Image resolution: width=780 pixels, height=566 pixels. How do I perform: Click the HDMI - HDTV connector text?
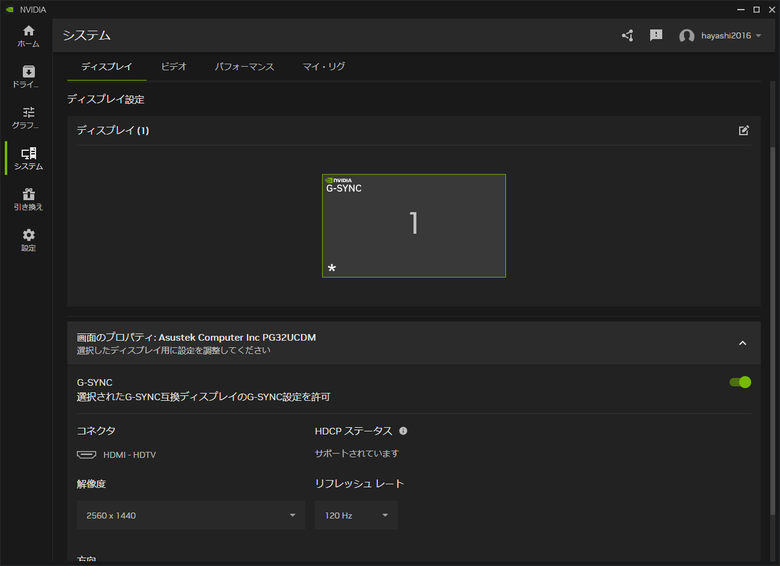[x=129, y=455]
